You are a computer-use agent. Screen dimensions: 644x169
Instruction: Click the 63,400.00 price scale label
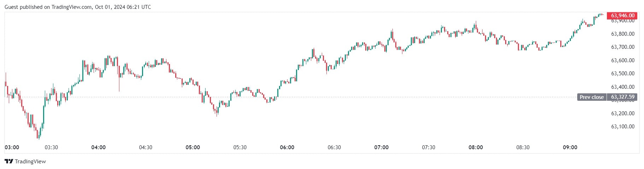[x=623, y=87]
